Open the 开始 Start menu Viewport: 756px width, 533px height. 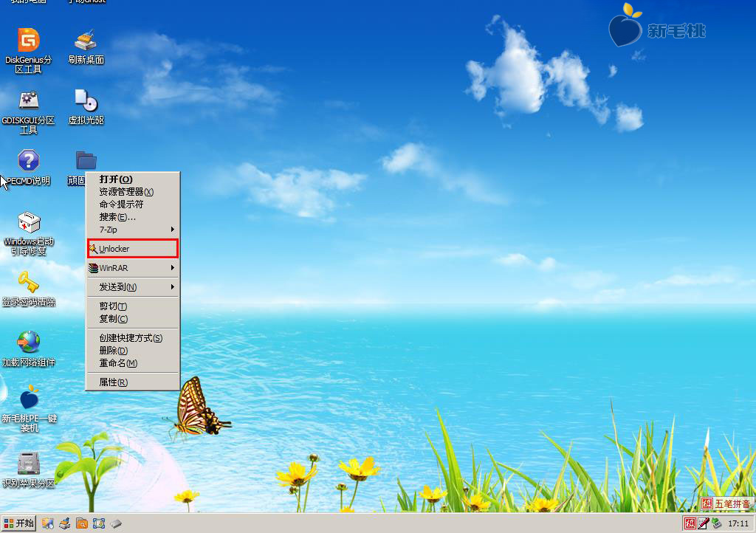point(18,523)
